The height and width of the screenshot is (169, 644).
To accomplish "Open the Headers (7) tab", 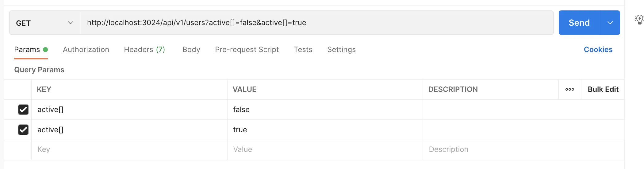I will click(x=144, y=50).
